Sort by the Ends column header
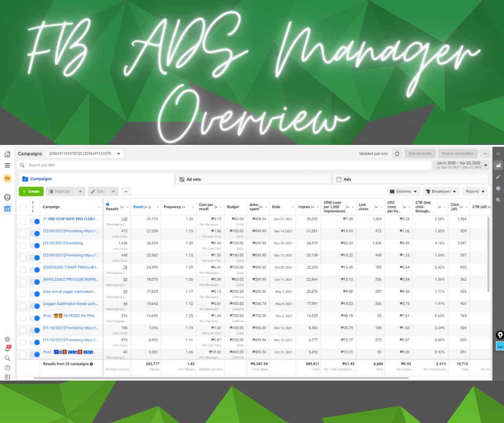Screen dimensions: 504x423 coord(276,207)
